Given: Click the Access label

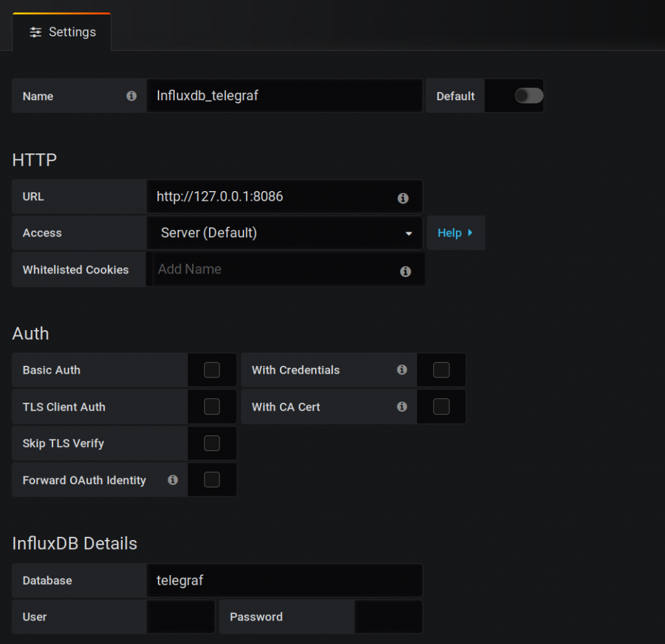Looking at the screenshot, I should 42,233.
